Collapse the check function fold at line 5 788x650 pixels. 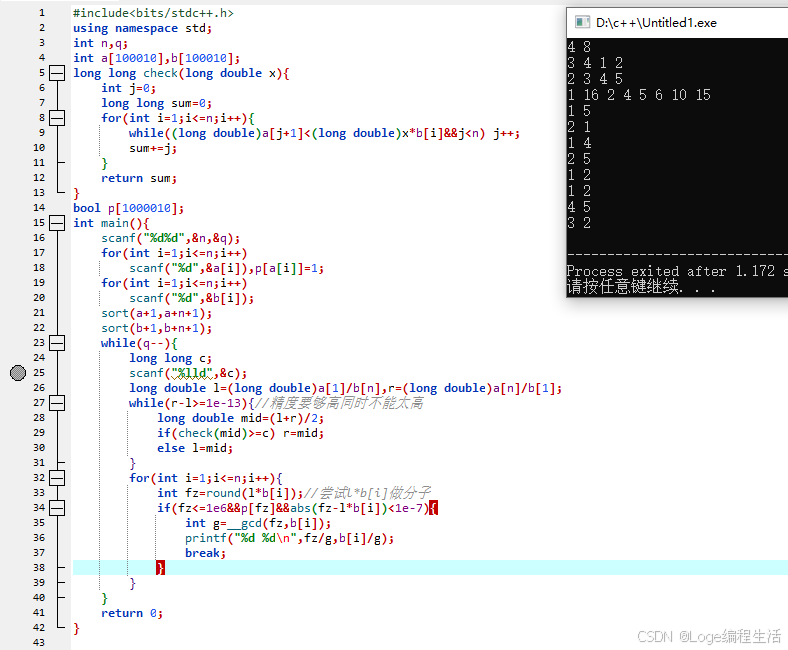tap(57, 73)
